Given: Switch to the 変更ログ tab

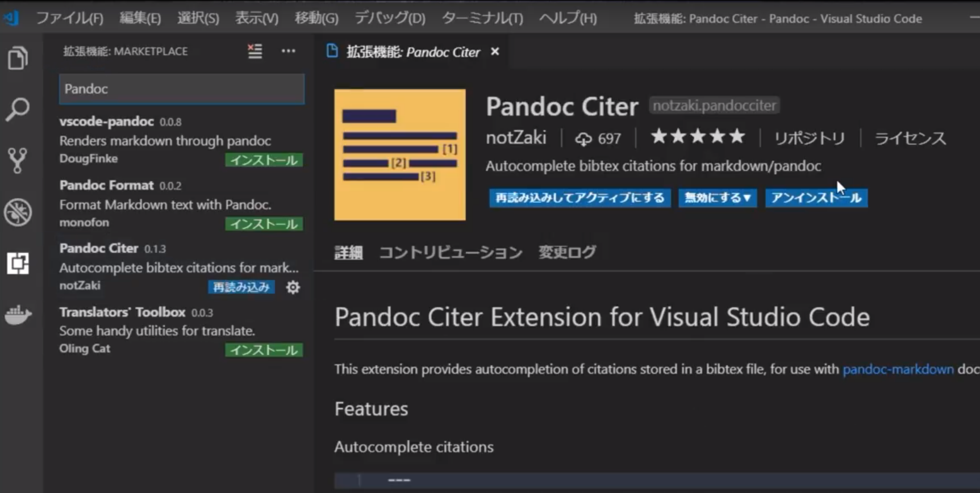Looking at the screenshot, I should [x=567, y=252].
